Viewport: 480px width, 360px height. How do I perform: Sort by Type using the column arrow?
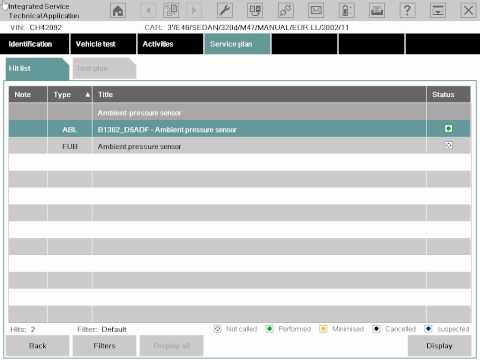[x=87, y=95]
